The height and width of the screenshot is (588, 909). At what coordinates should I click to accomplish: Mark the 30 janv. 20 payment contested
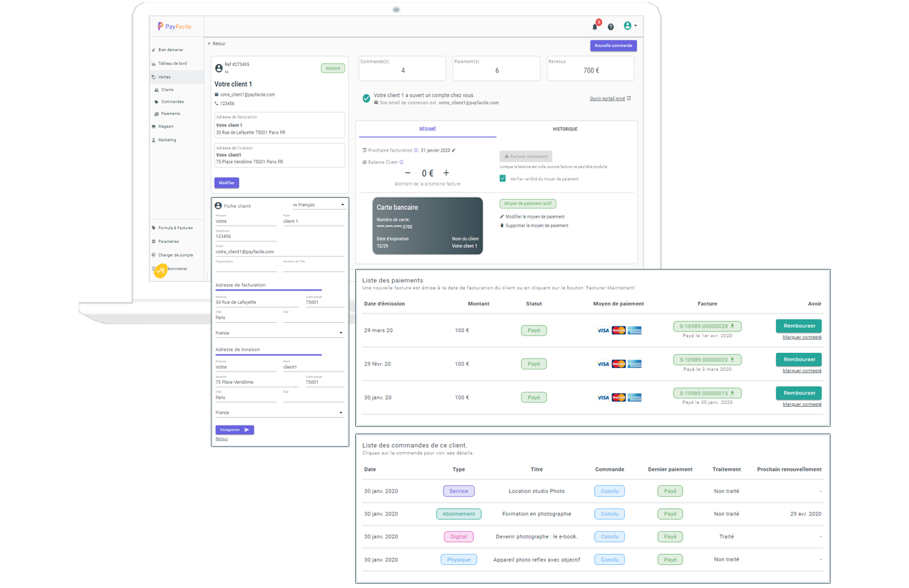click(802, 405)
